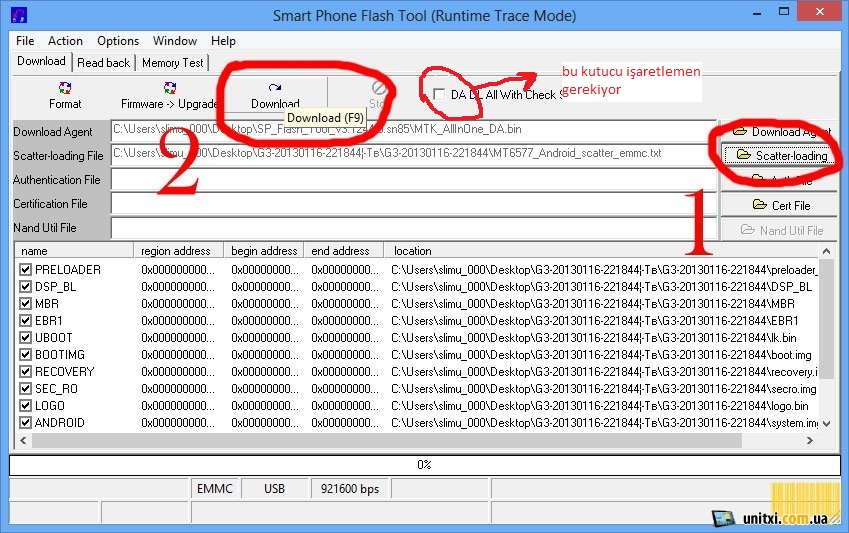Browse for Download Agent file
The height and width of the screenshot is (533, 849).
point(778,132)
